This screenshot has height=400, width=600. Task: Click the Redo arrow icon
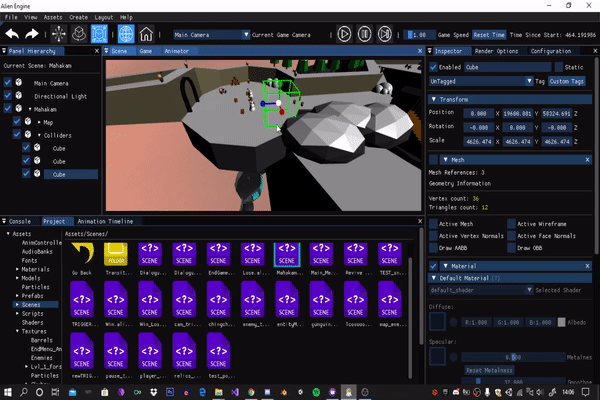click(x=32, y=34)
